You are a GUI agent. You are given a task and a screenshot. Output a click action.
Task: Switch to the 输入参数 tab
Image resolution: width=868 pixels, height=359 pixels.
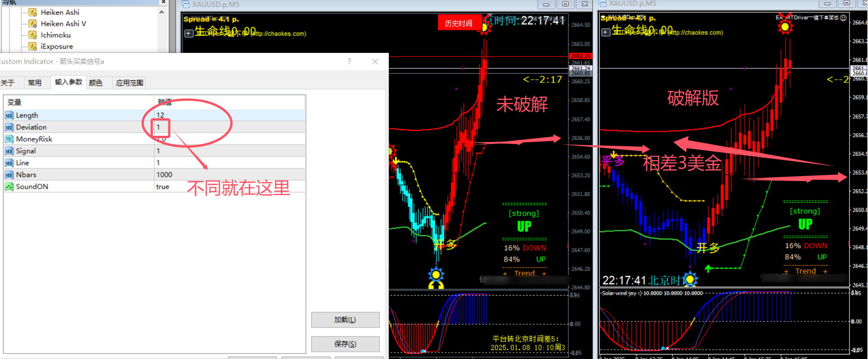pos(68,82)
